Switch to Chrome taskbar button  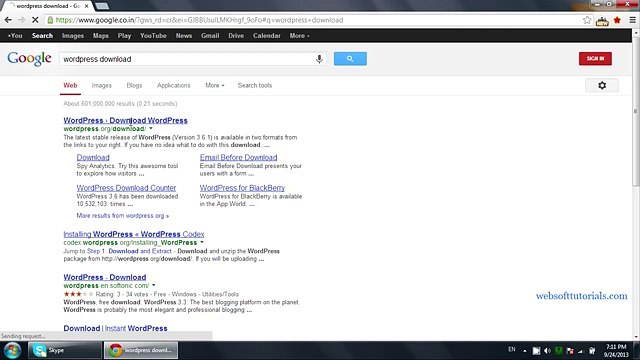[x=141, y=350]
